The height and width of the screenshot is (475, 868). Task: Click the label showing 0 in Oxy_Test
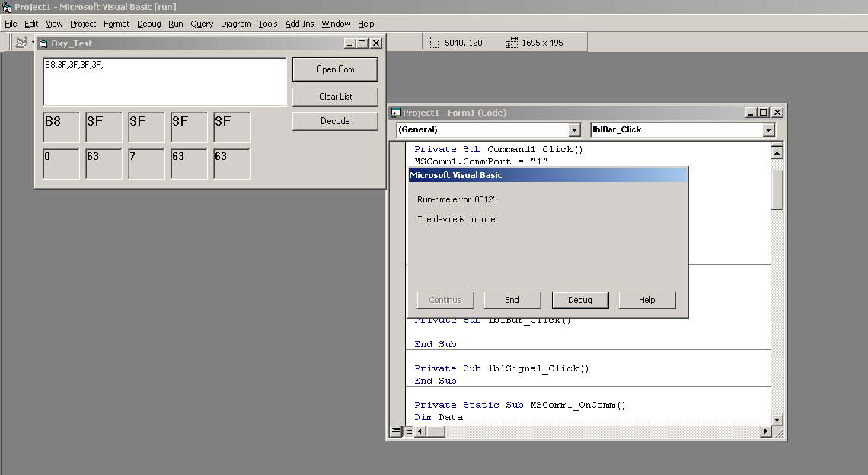(61, 164)
